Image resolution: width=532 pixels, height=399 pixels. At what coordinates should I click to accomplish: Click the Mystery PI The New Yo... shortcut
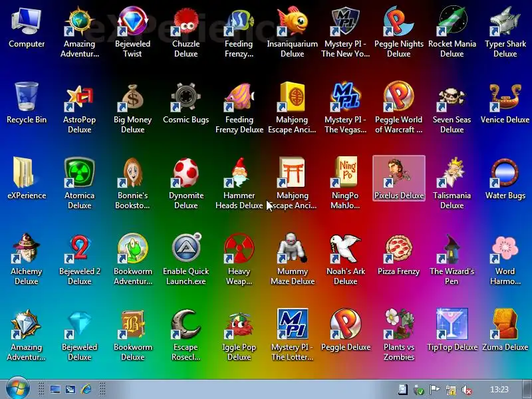point(345,32)
